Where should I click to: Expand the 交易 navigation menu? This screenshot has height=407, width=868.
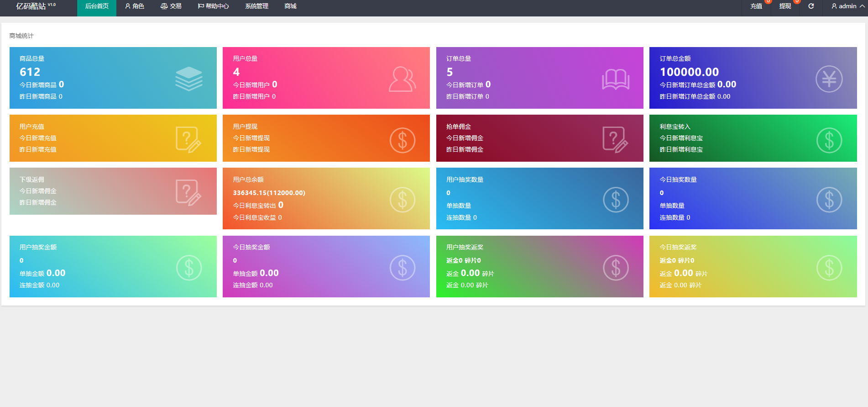171,6
